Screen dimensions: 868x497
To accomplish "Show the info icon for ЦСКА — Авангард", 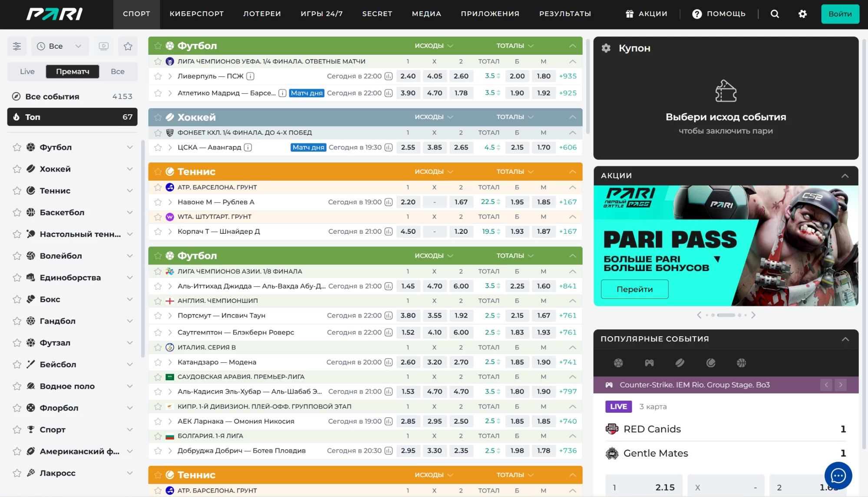I will coord(248,148).
